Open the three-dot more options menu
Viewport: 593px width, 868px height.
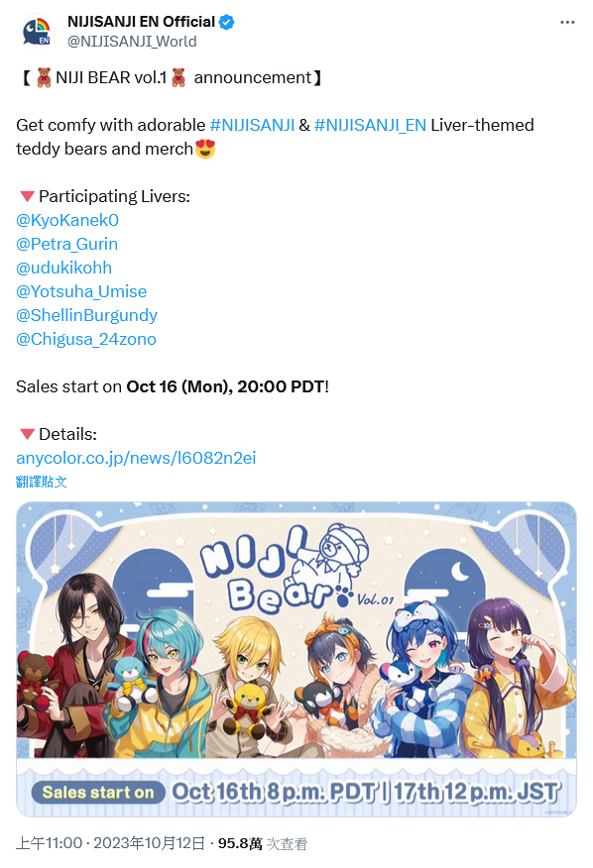click(x=567, y=22)
